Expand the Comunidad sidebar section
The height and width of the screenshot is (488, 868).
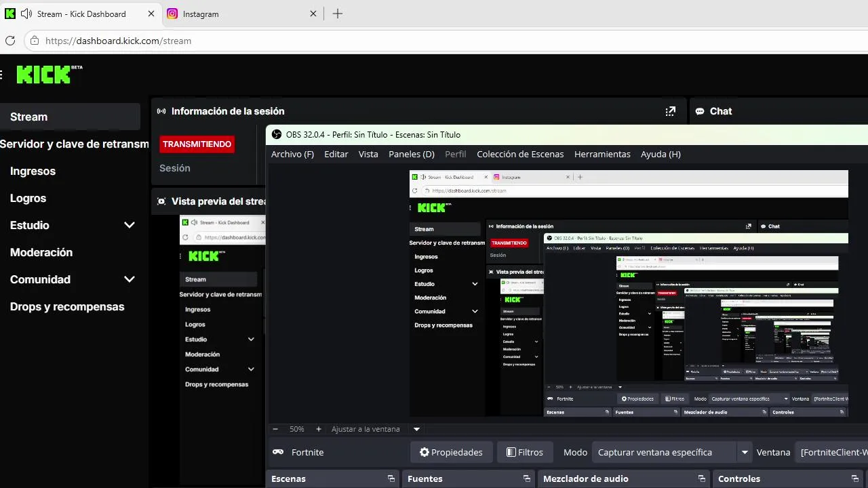130,279
